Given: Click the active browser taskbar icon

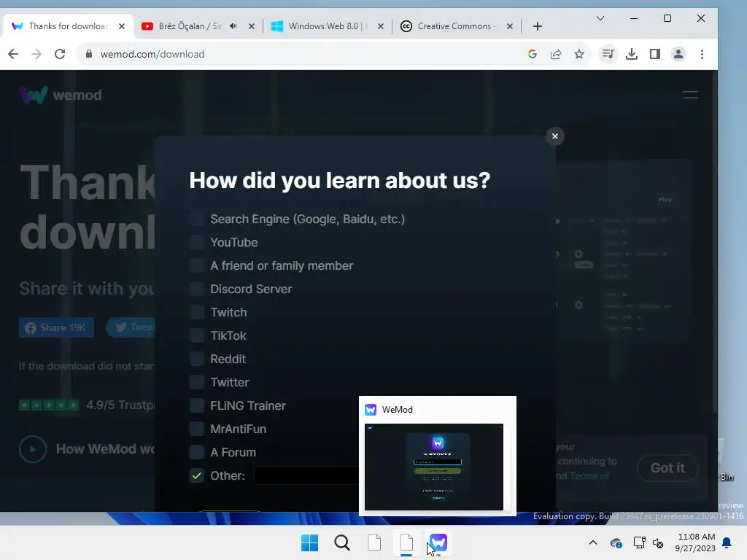Looking at the screenshot, I should tap(406, 542).
